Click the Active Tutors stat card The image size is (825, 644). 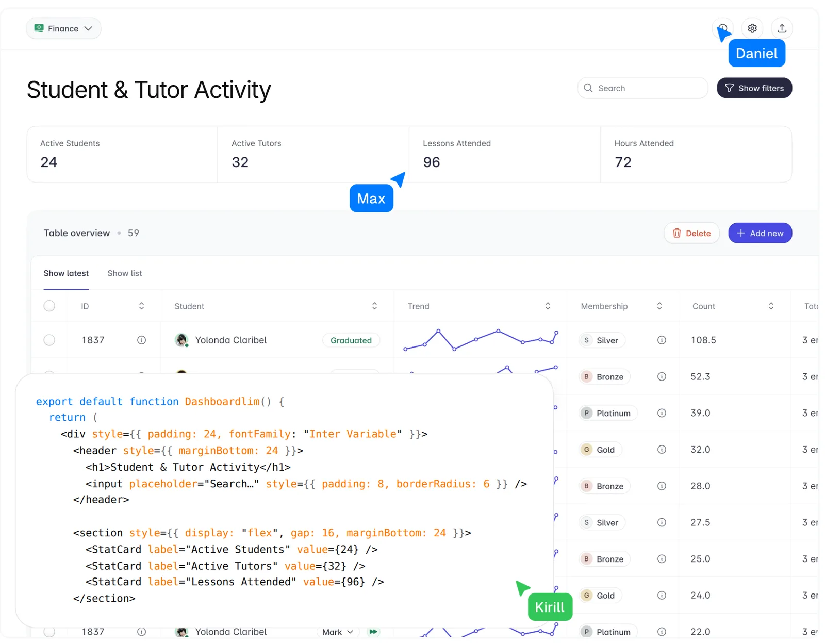[x=313, y=154]
